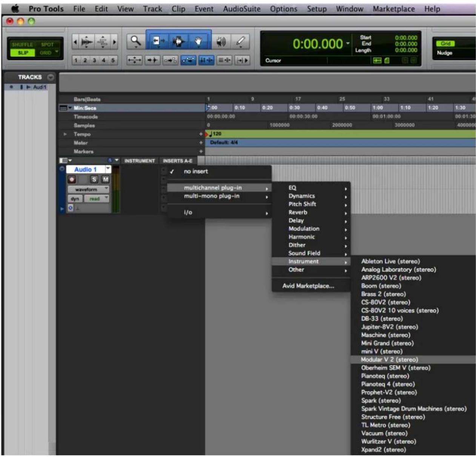Add marker plus button
Viewport: 476px width, 457px height.
coord(201,152)
